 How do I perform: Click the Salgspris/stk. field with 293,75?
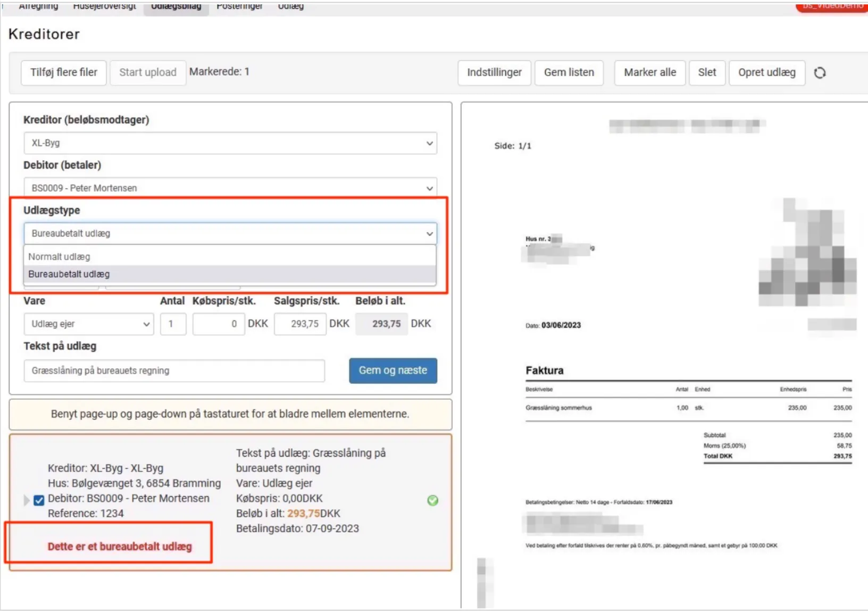(300, 324)
